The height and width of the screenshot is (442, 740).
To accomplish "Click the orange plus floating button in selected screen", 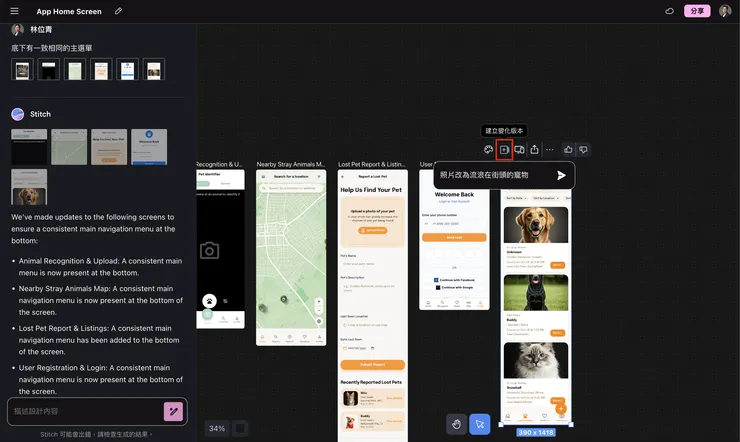I will (x=561, y=409).
